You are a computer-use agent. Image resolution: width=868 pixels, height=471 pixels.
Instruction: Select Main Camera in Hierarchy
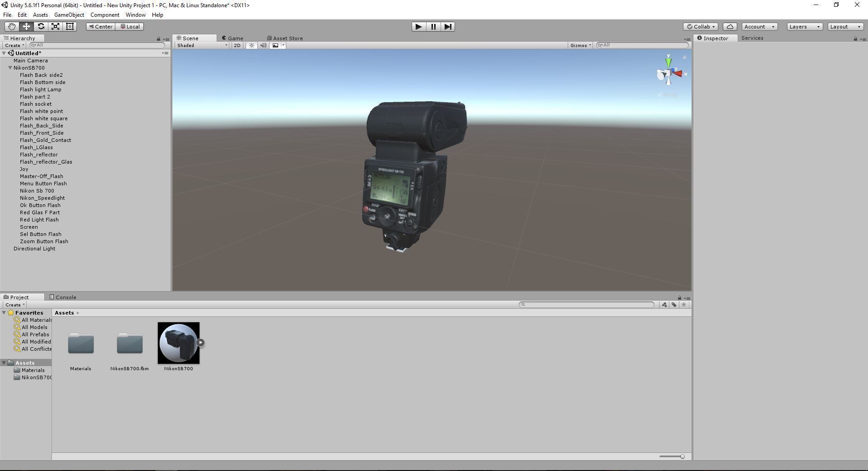[30, 61]
